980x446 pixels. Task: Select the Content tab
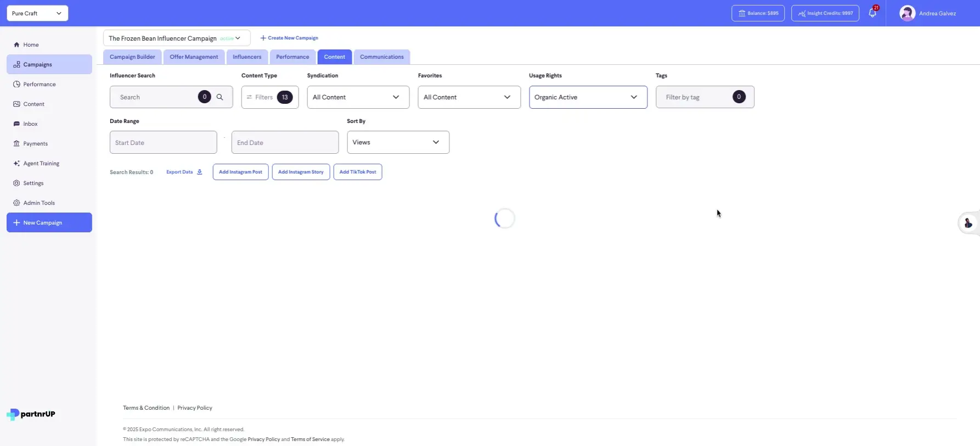click(334, 57)
